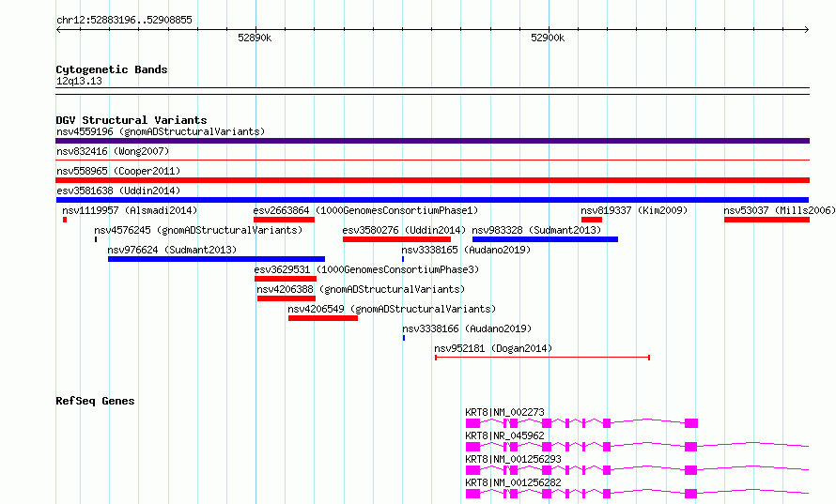Image resolution: width=836 pixels, height=504 pixels.
Task: Click the nsv4206388 red variant bar
Action: pos(286,298)
